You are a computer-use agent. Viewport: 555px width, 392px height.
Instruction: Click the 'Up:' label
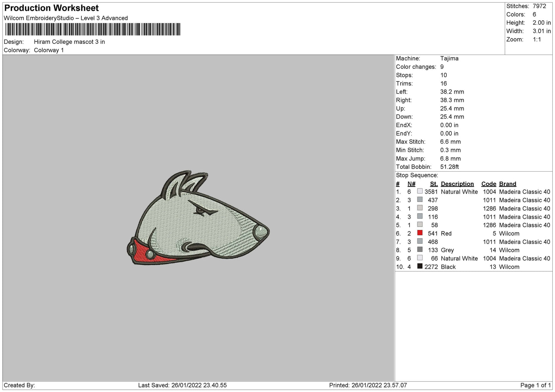[400, 109]
